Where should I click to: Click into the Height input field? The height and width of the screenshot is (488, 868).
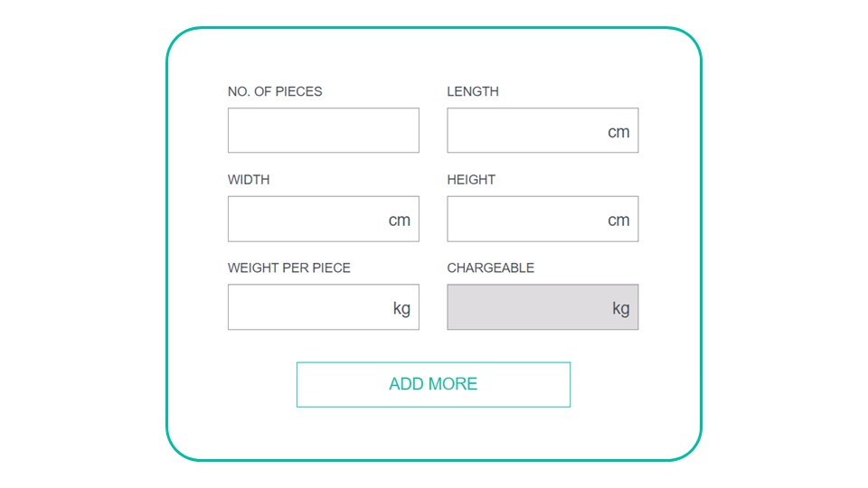(542, 219)
